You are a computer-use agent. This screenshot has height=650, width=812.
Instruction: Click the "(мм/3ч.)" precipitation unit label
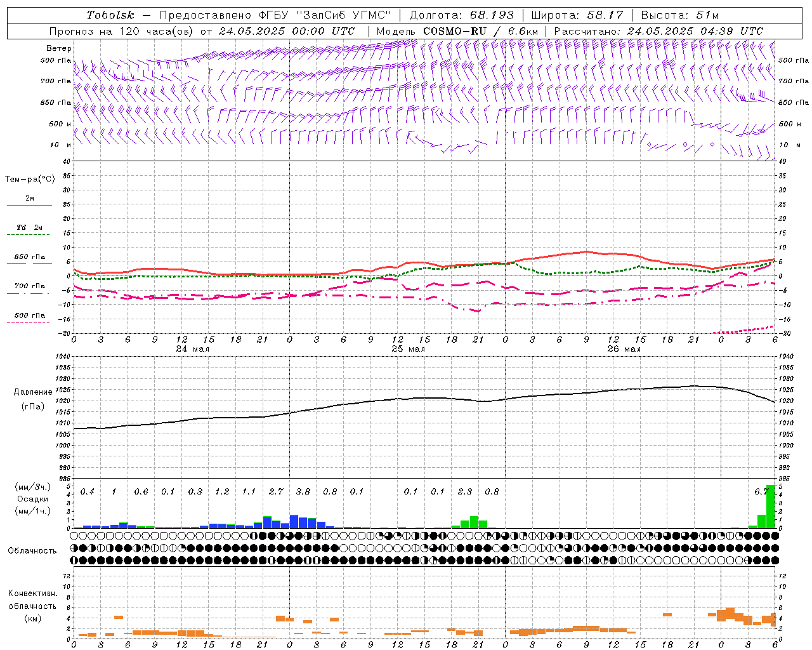(32, 487)
